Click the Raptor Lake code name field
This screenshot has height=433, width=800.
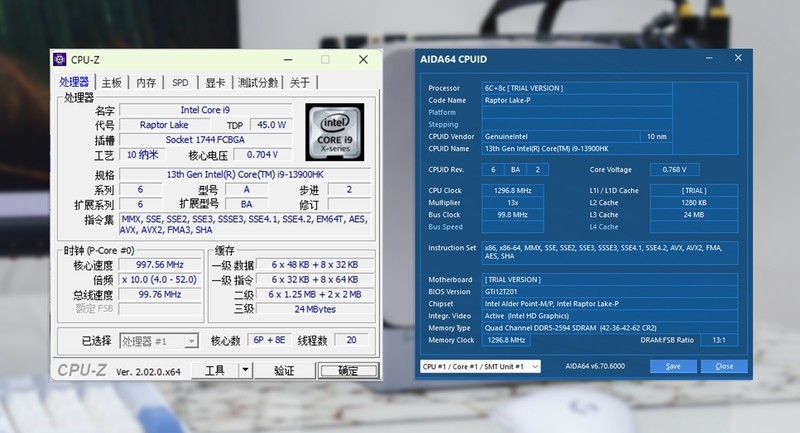[x=164, y=124]
